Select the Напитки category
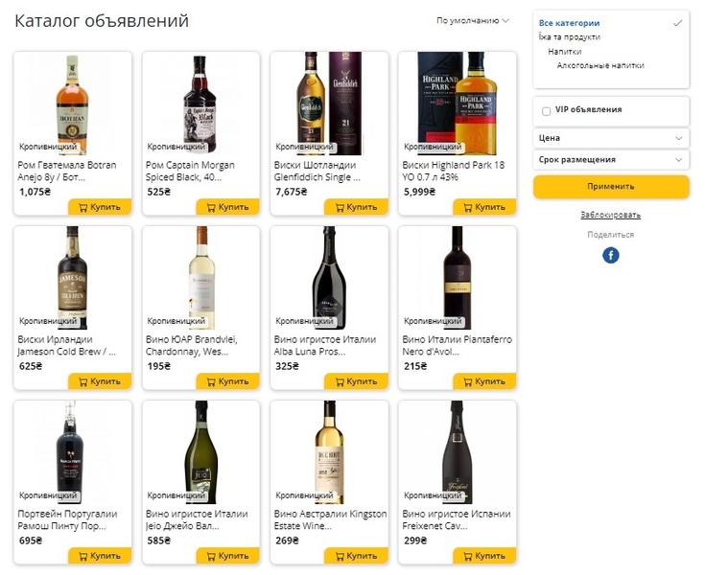The height and width of the screenshot is (575, 728). click(565, 52)
